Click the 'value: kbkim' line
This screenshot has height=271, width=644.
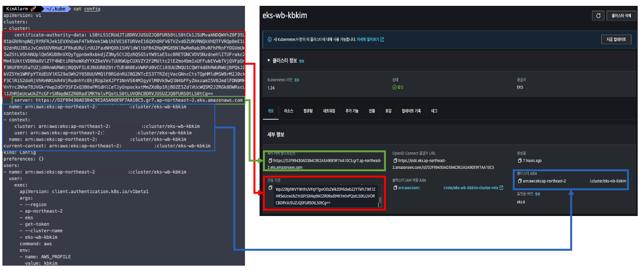tap(41, 263)
